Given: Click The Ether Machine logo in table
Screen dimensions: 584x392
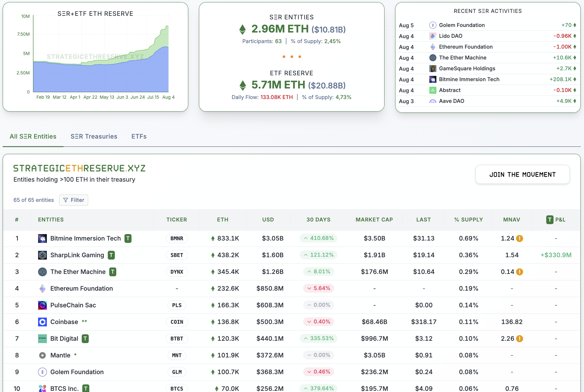Looking at the screenshot, I should (42, 272).
